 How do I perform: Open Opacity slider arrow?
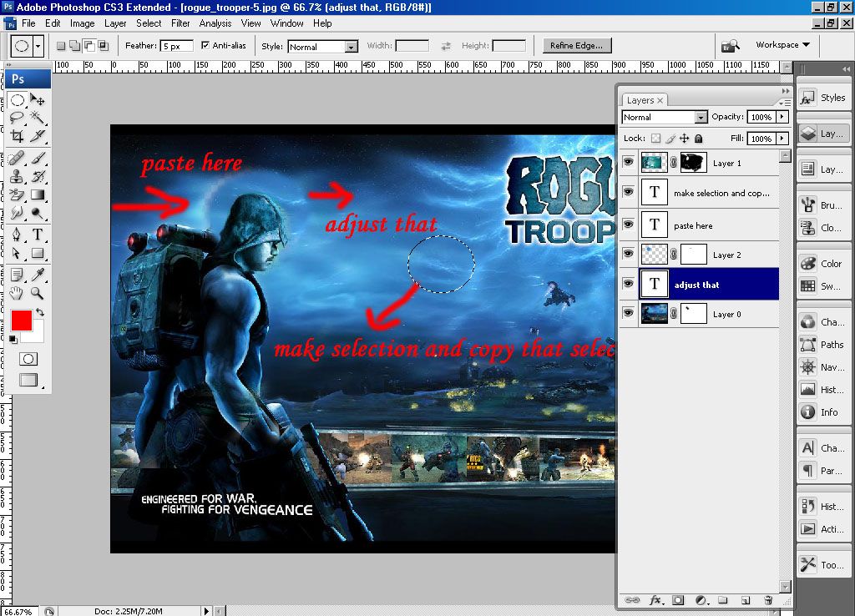click(782, 117)
